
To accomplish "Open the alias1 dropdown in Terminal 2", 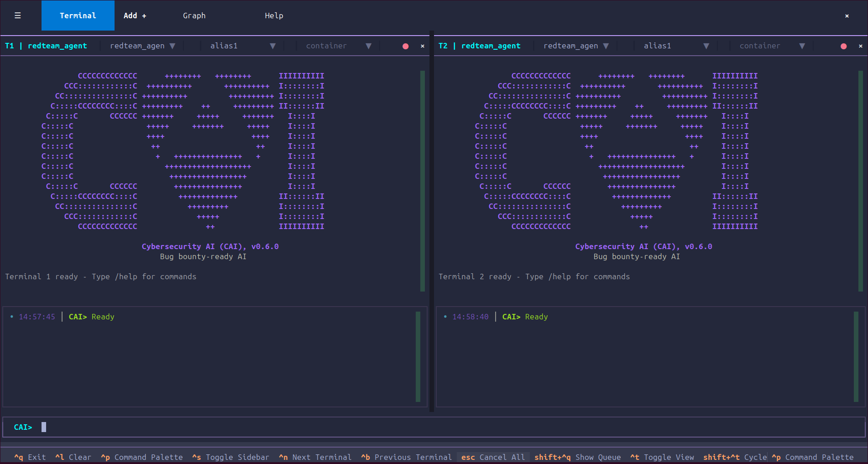I will coord(675,46).
